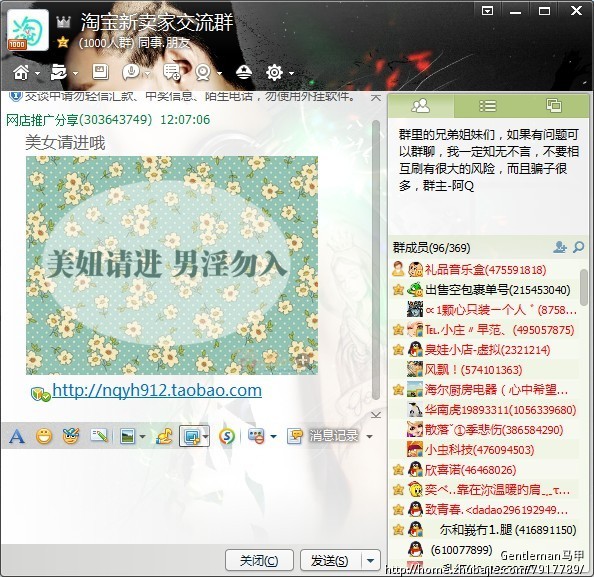Open the magic emoticon icon
Viewport: 594px width, 577px height.
pos(71,436)
